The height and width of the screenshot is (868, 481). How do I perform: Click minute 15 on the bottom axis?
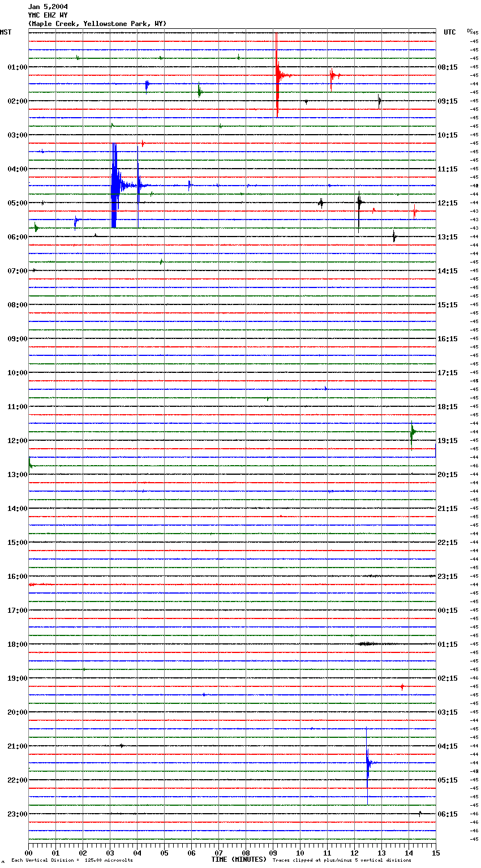pyautogui.click(x=436, y=853)
